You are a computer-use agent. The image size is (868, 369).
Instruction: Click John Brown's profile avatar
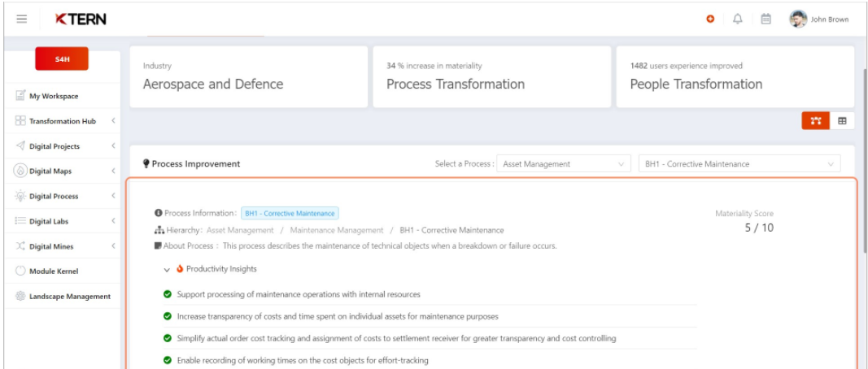tap(798, 19)
